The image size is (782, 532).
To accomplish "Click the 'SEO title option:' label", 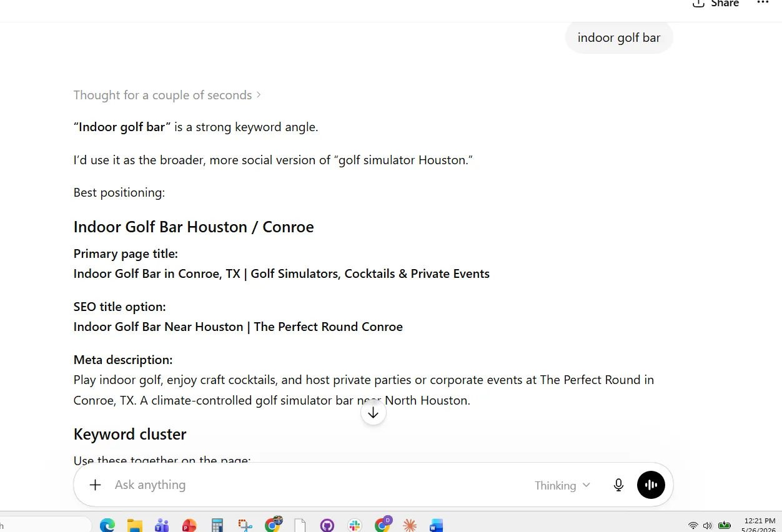I will tap(120, 307).
